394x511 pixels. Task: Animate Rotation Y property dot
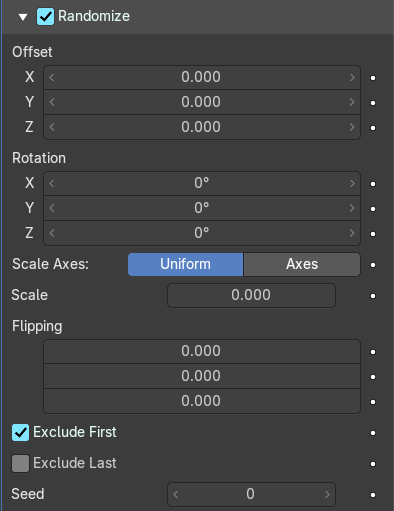click(x=373, y=209)
